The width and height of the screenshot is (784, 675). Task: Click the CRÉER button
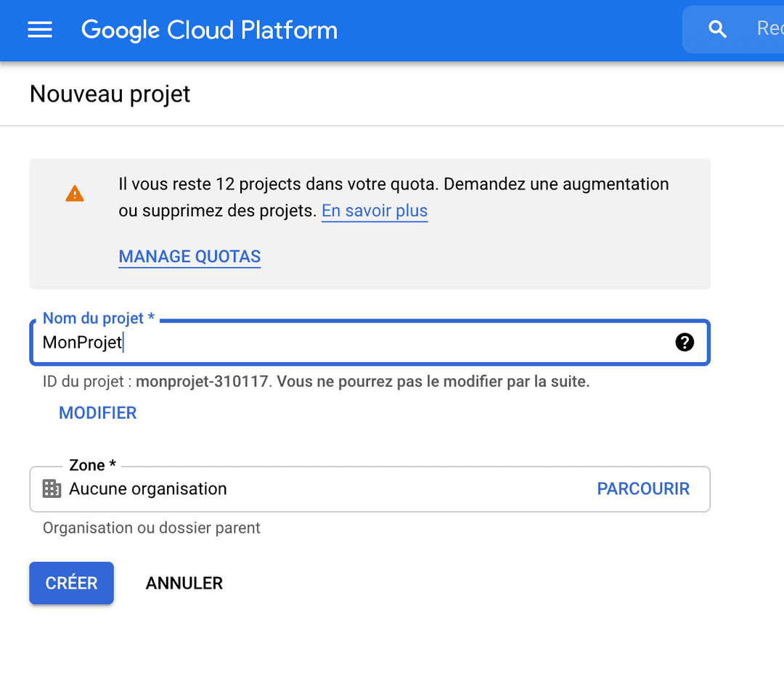coord(71,583)
